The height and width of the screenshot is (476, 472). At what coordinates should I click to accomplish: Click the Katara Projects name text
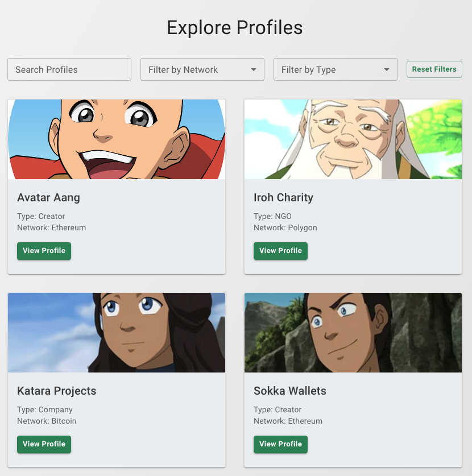coord(56,391)
